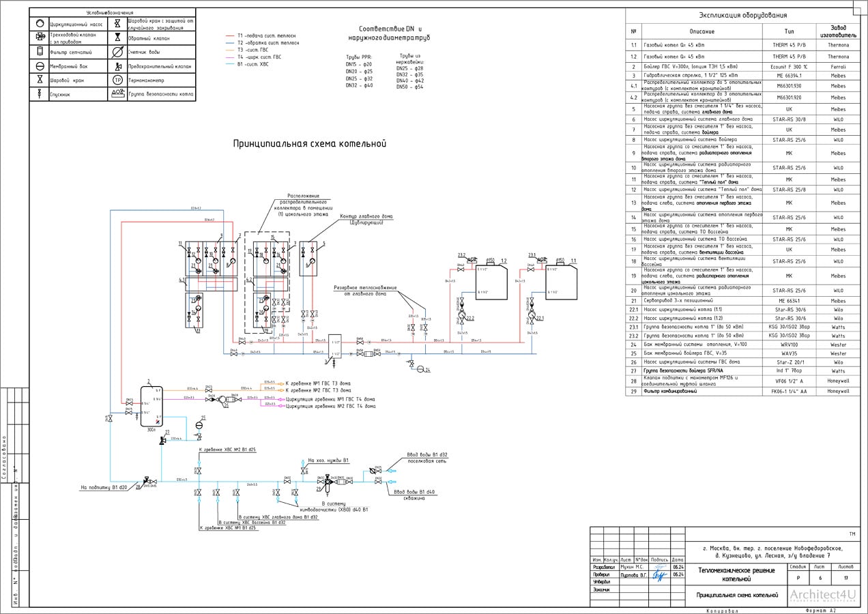This screenshot has width=868, height=614.
Task: Click the boiler safety group legend symbol
Action: (x=117, y=94)
